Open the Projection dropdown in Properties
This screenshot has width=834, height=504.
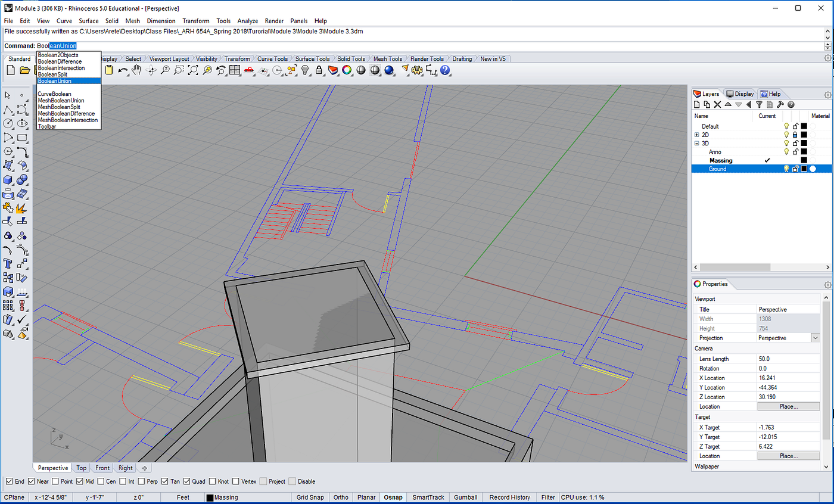(x=815, y=338)
